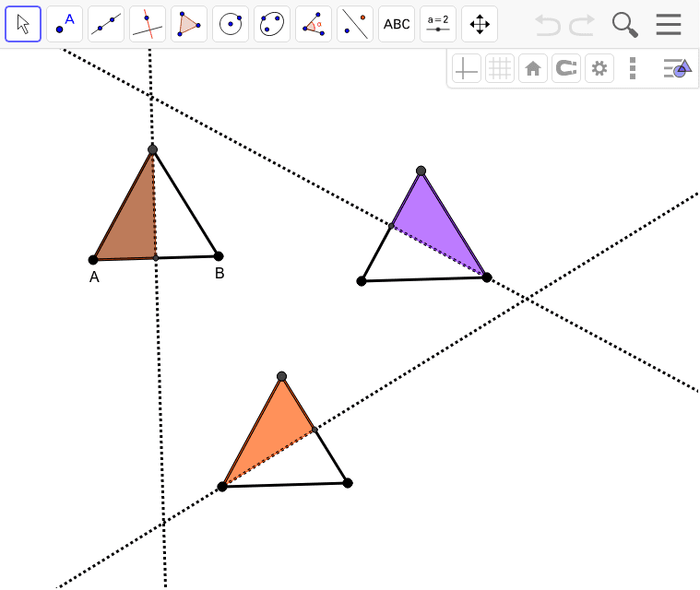Screen dimensions: 700x590
Task: Choose the Line through two points tool
Action: [x=106, y=24]
